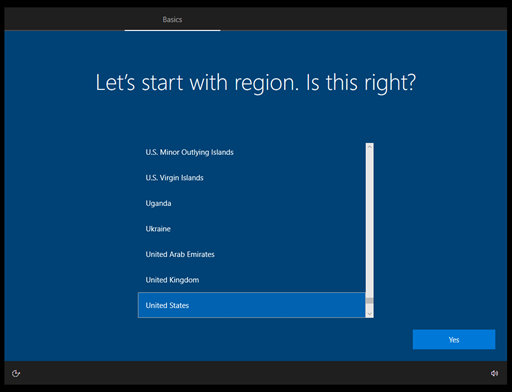This screenshot has height=392, width=512.
Task: Click the 'Is this right?' question text
Action: click(x=361, y=83)
